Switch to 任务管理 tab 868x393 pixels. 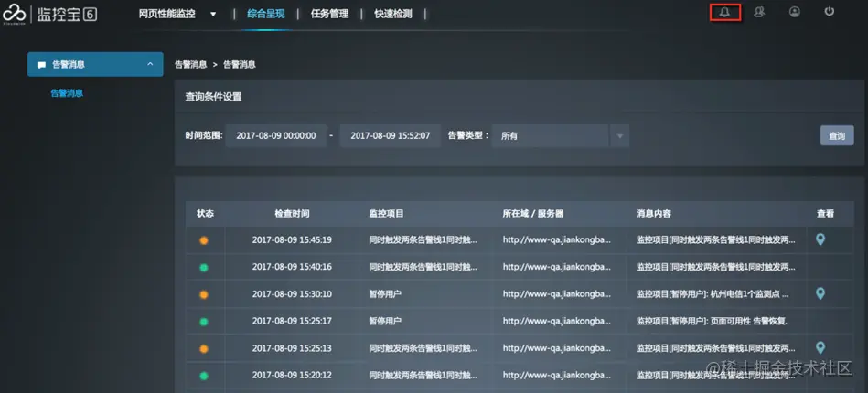tap(329, 14)
